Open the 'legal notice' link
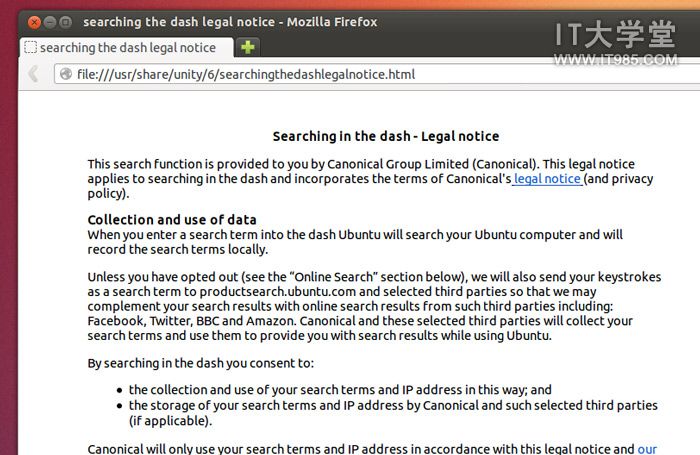The height and width of the screenshot is (455, 700). tap(547, 179)
